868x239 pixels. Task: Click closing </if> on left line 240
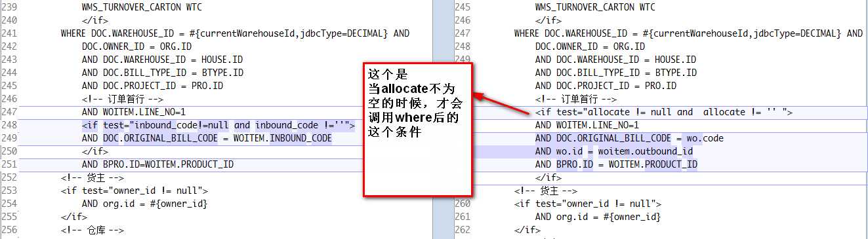point(95,20)
